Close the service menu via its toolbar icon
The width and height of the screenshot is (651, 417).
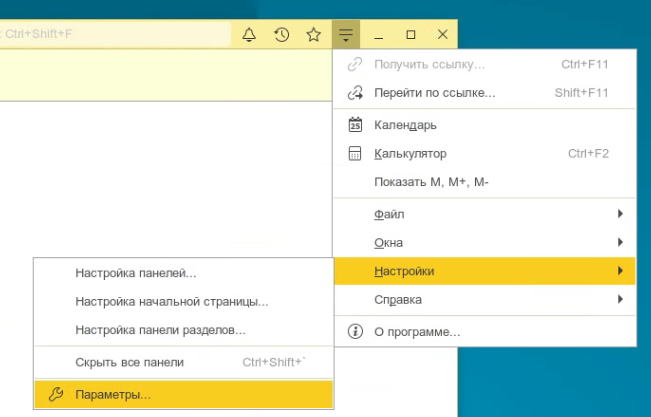[x=345, y=35]
